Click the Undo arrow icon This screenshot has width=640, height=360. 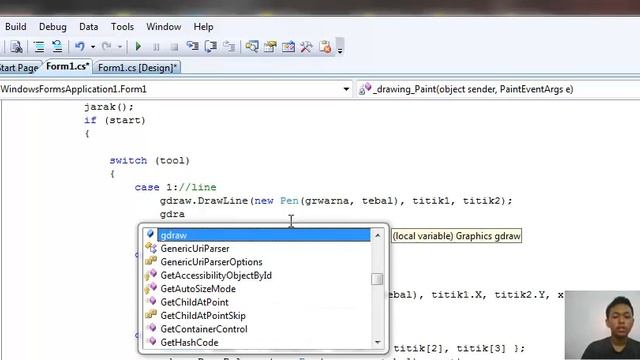click(80, 47)
